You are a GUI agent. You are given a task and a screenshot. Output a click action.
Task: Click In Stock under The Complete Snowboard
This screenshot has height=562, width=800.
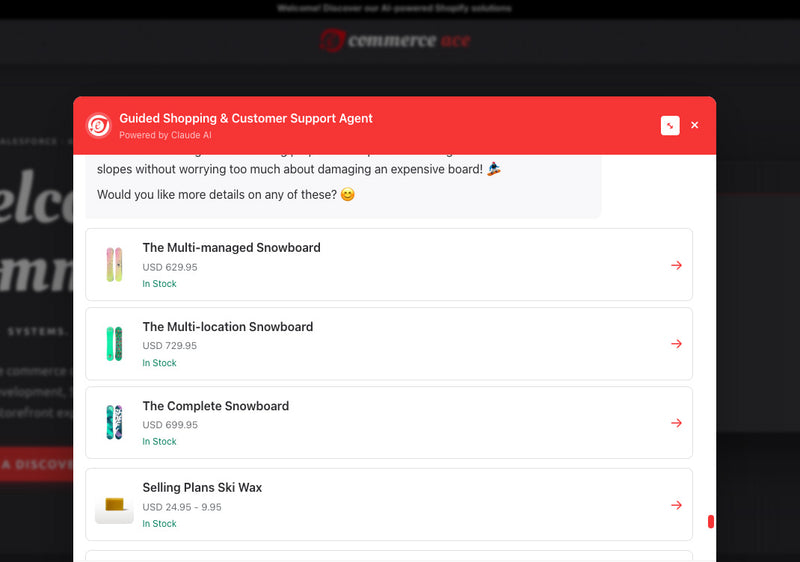click(x=159, y=441)
